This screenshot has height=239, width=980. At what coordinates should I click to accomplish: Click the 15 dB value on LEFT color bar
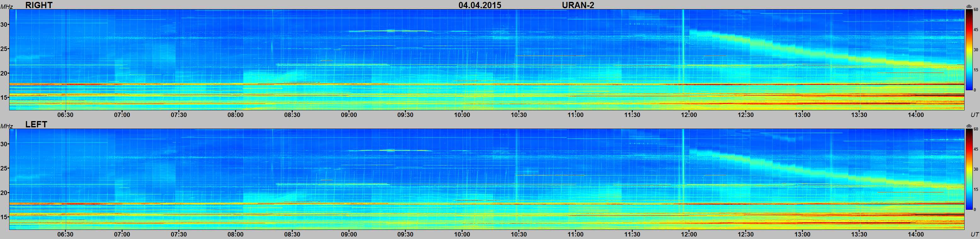[x=976, y=189]
